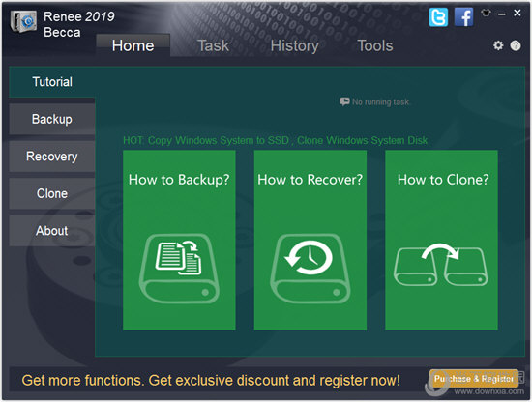Click the Renee Becca safe logo icon
Viewport: 532px width, 402px height.
pos(23,21)
